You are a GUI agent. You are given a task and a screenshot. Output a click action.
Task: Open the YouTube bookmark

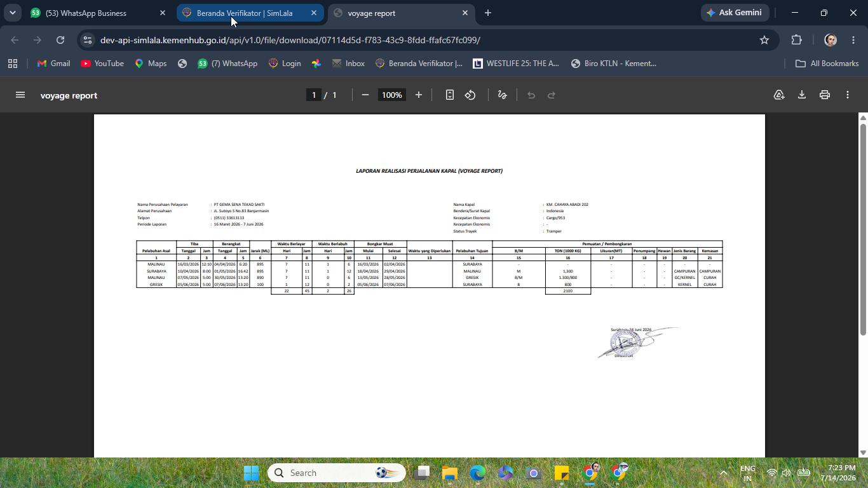(102, 64)
